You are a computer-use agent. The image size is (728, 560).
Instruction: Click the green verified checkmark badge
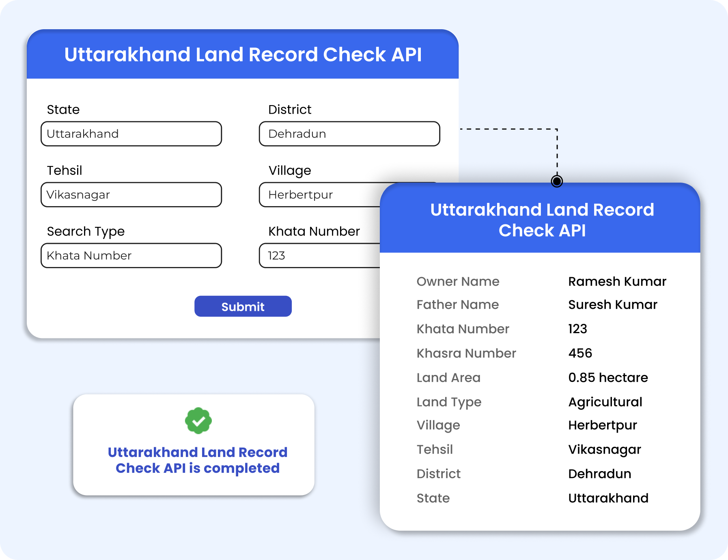click(x=198, y=421)
